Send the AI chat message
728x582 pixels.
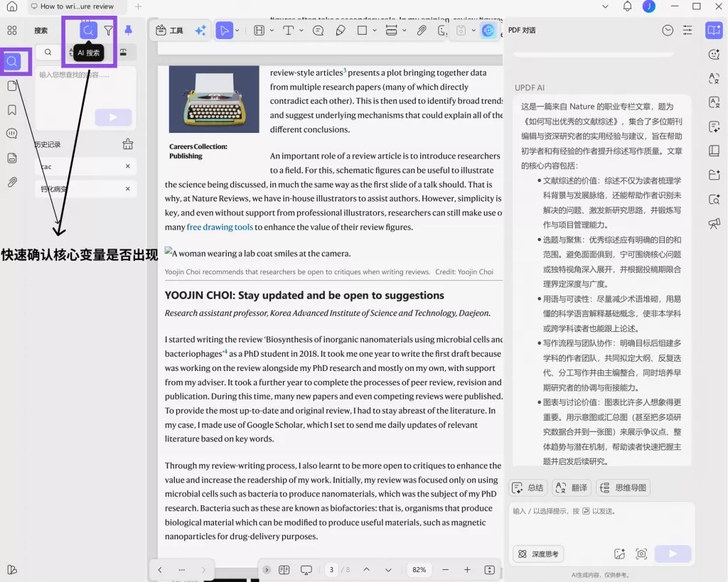673,554
